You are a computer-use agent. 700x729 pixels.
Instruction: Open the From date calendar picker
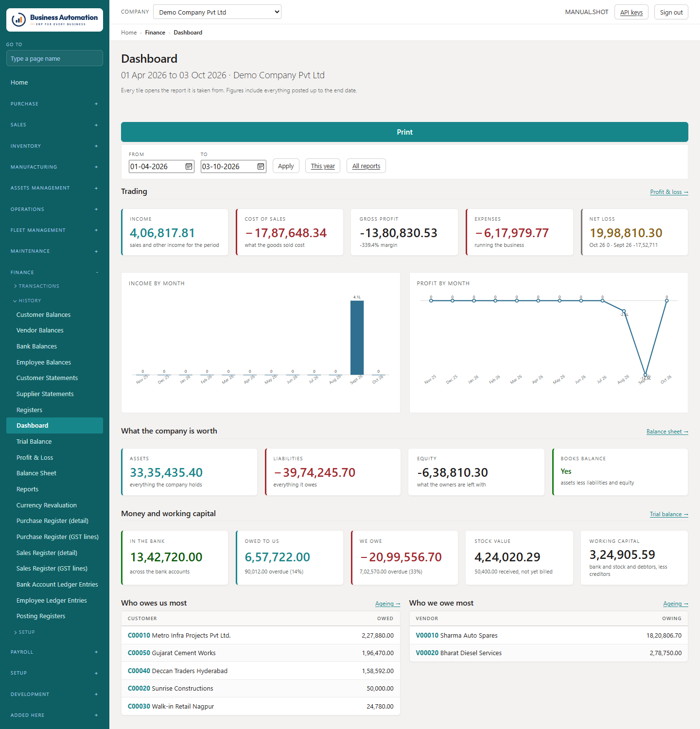(x=189, y=167)
